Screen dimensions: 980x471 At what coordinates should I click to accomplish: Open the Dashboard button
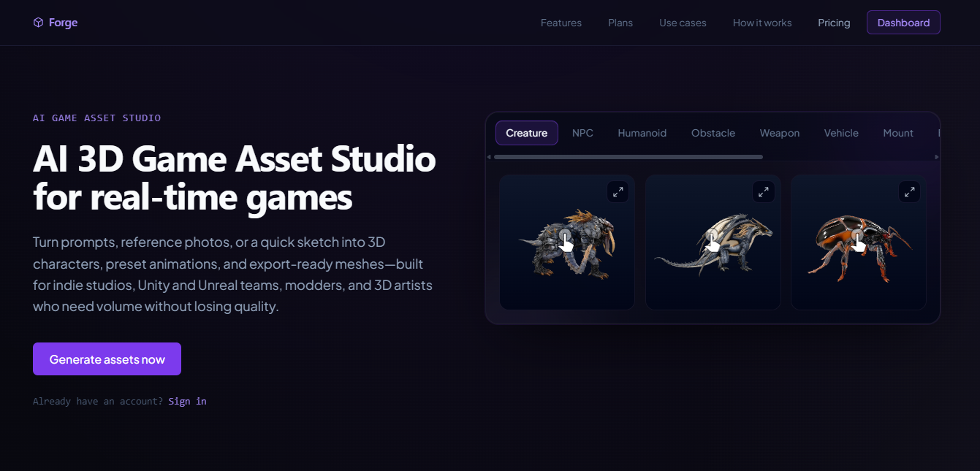click(x=903, y=23)
